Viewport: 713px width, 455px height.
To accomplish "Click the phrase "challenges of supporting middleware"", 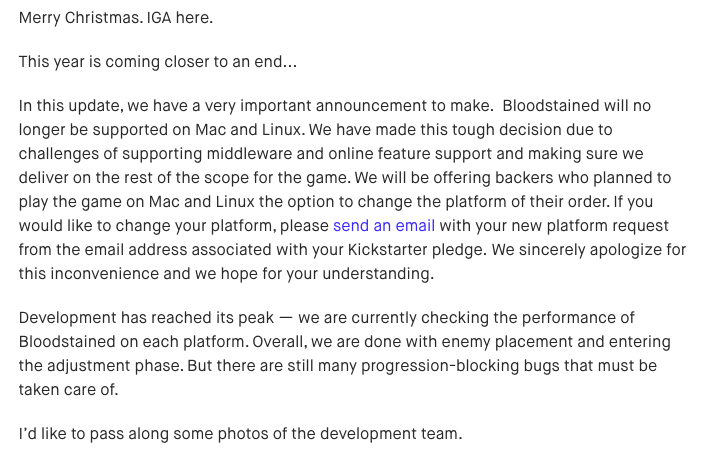I will [x=148, y=154].
